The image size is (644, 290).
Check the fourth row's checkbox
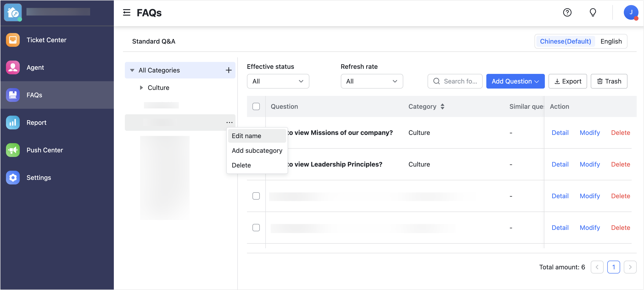point(256,228)
